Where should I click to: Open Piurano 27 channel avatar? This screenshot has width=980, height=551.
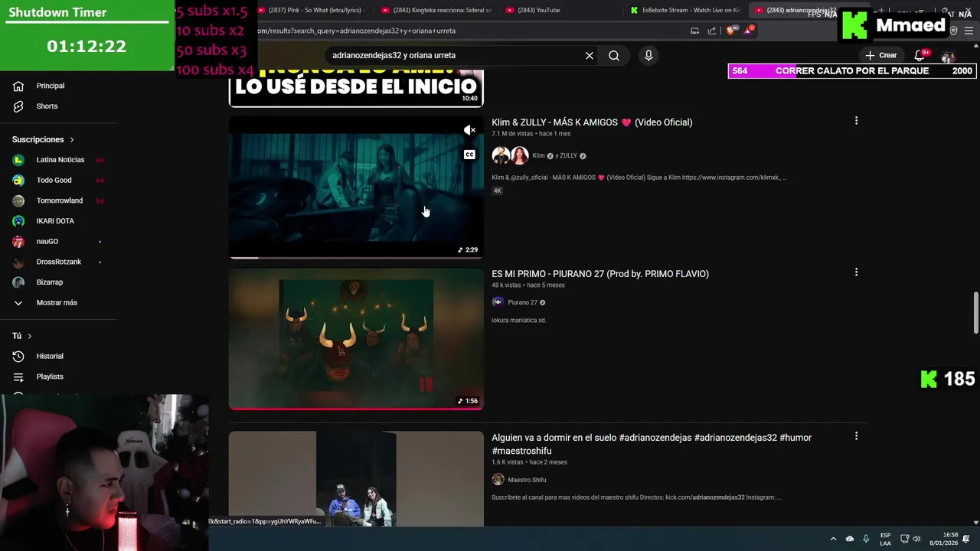(498, 302)
